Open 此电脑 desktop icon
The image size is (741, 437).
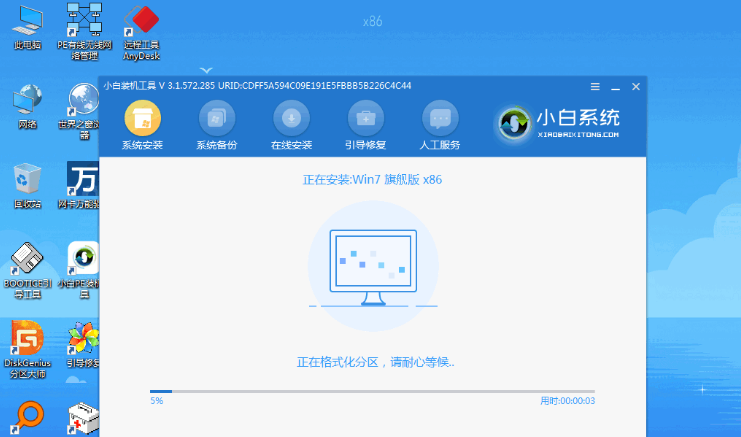27,25
